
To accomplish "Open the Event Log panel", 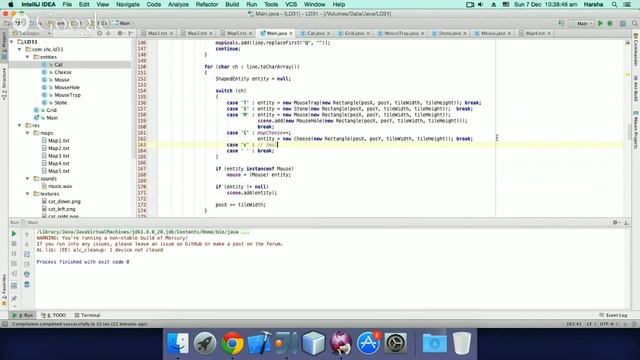I will 613,315.
